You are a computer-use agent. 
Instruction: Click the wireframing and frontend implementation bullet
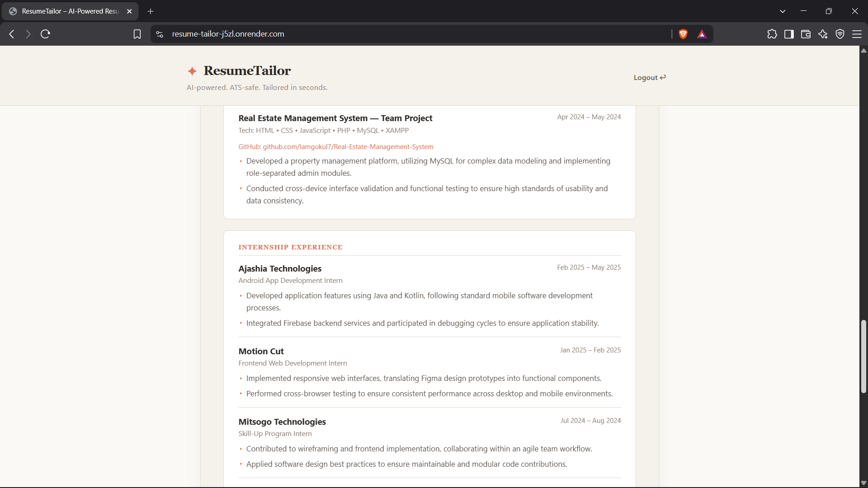pyautogui.click(x=419, y=449)
